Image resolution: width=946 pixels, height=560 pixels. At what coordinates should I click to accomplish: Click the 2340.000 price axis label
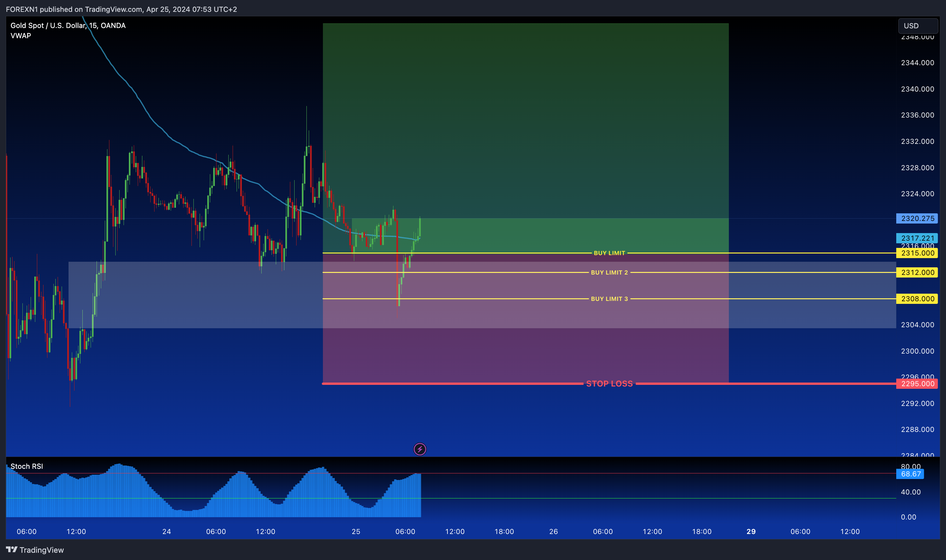click(917, 89)
